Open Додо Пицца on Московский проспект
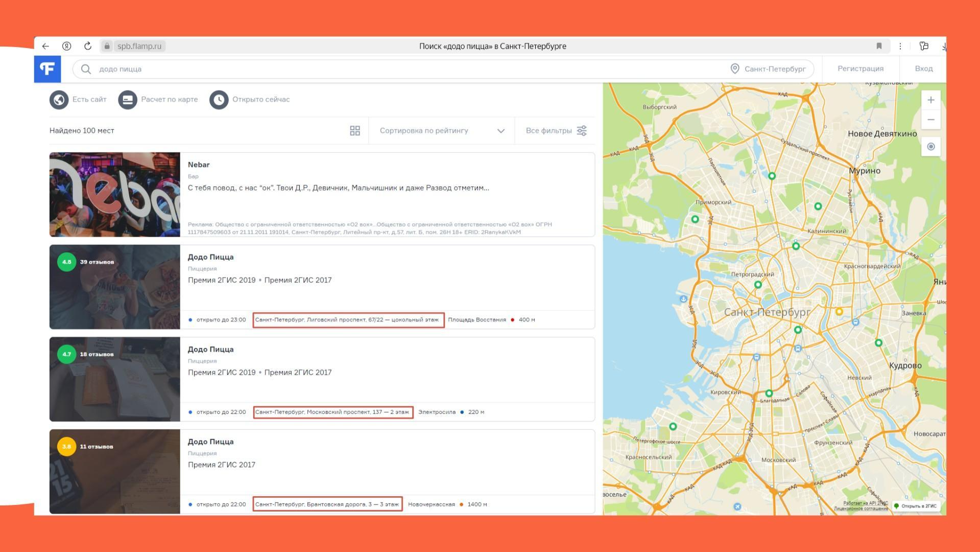 tap(210, 350)
